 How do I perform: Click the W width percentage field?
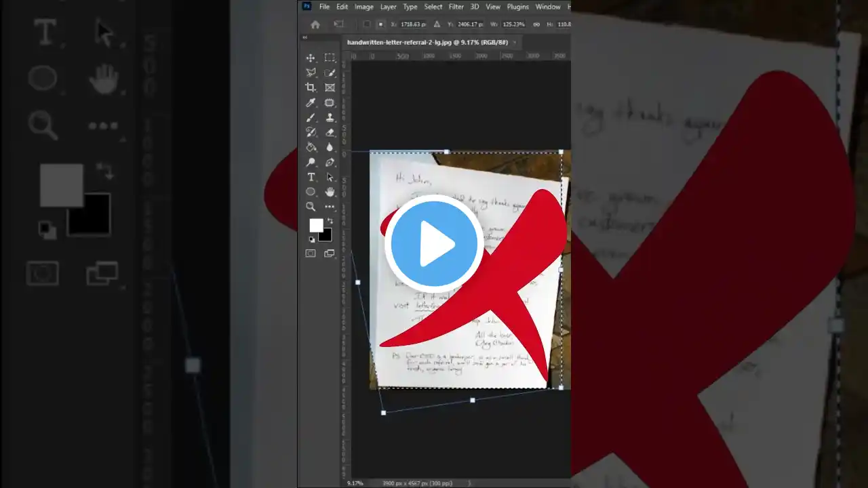[x=512, y=24]
